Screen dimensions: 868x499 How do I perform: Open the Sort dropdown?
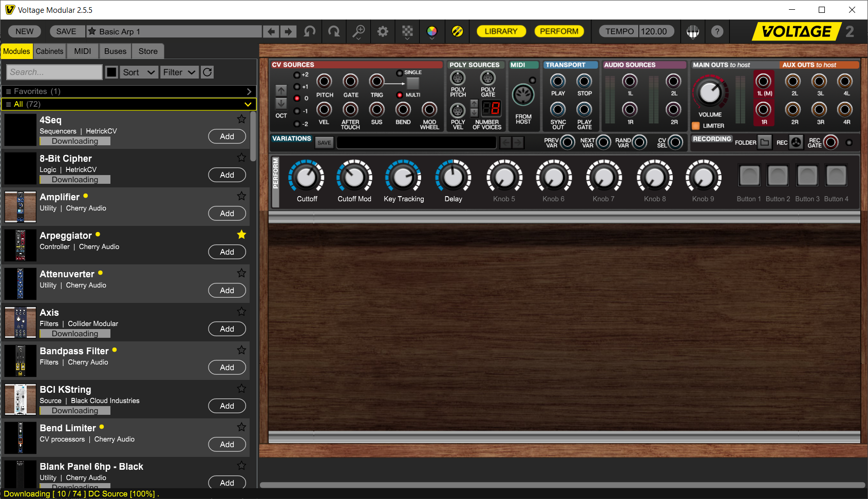tap(139, 72)
